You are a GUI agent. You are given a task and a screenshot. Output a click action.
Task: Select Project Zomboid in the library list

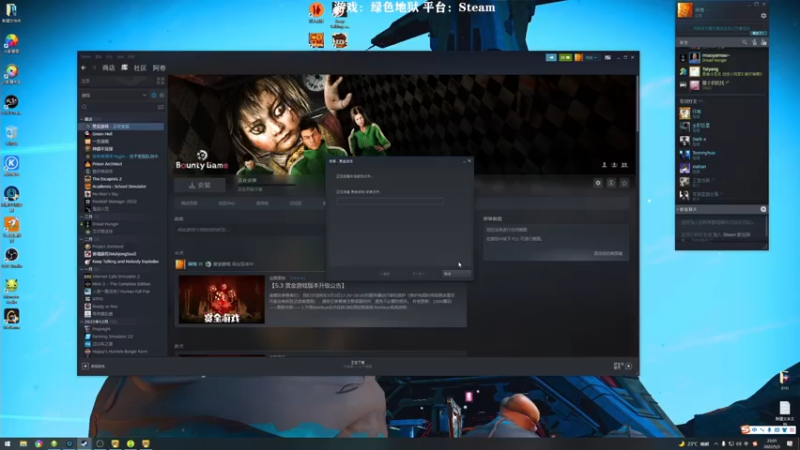tap(108, 246)
